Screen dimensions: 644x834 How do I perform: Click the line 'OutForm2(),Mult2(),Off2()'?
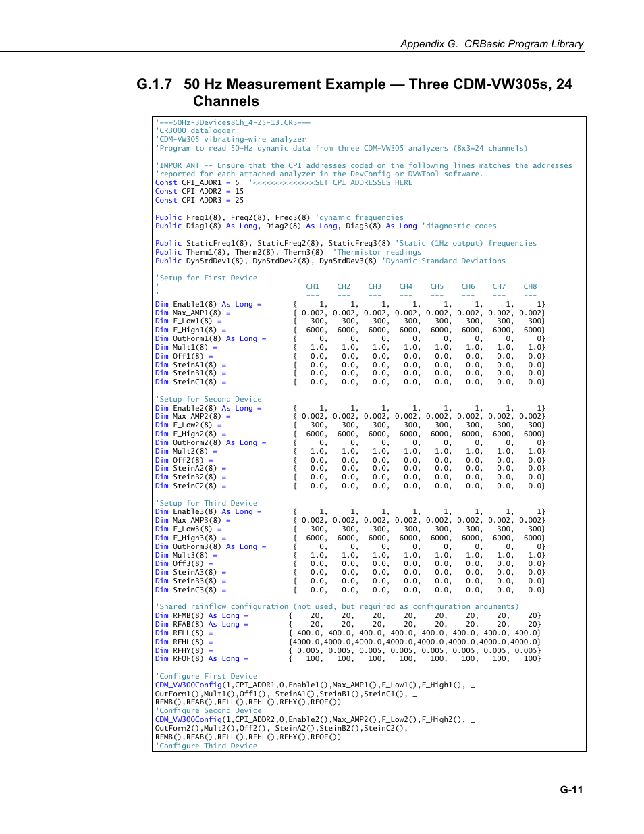(286, 729)
